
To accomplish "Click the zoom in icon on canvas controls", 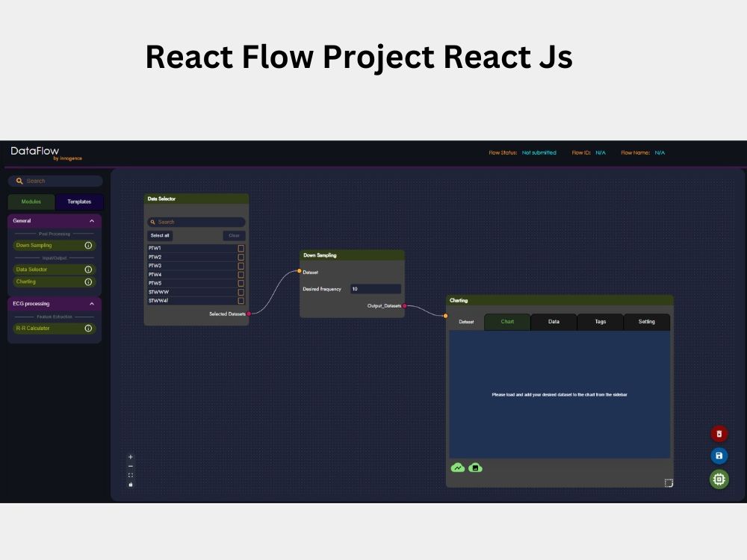I will [131, 457].
